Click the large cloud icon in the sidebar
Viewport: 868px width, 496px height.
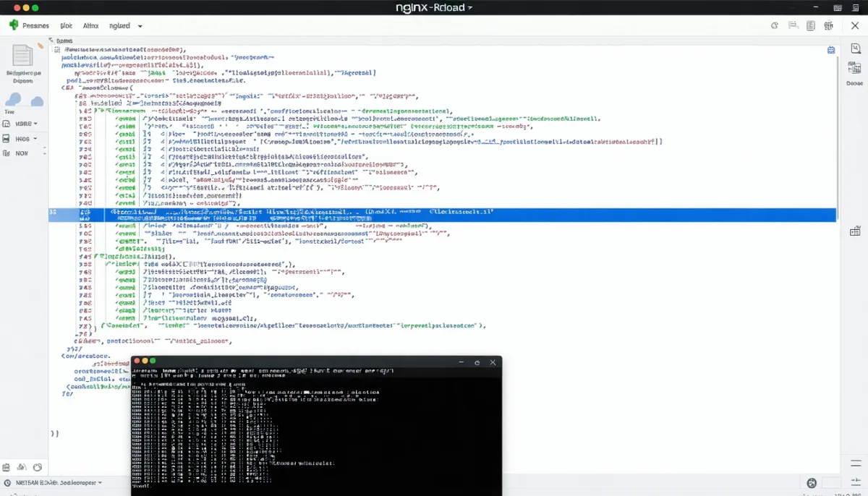[x=14, y=100]
